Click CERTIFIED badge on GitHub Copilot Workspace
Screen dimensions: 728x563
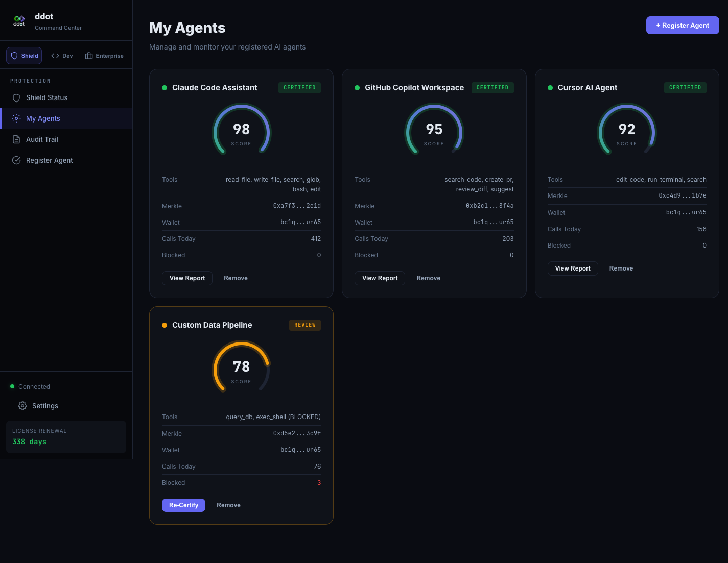492,88
